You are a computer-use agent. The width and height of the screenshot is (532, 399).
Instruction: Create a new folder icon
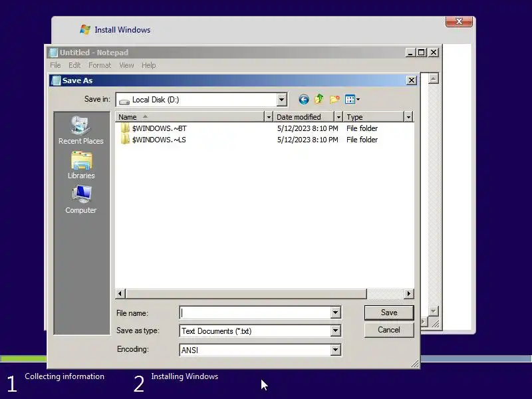(x=334, y=99)
